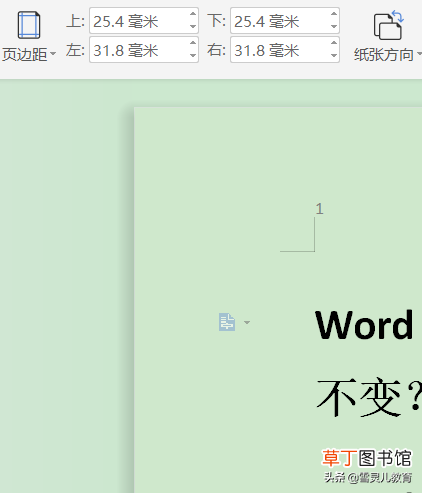Screen dimensions: 422x493
Task: Click the page number 1 in the header
Action: pyautogui.click(x=319, y=209)
